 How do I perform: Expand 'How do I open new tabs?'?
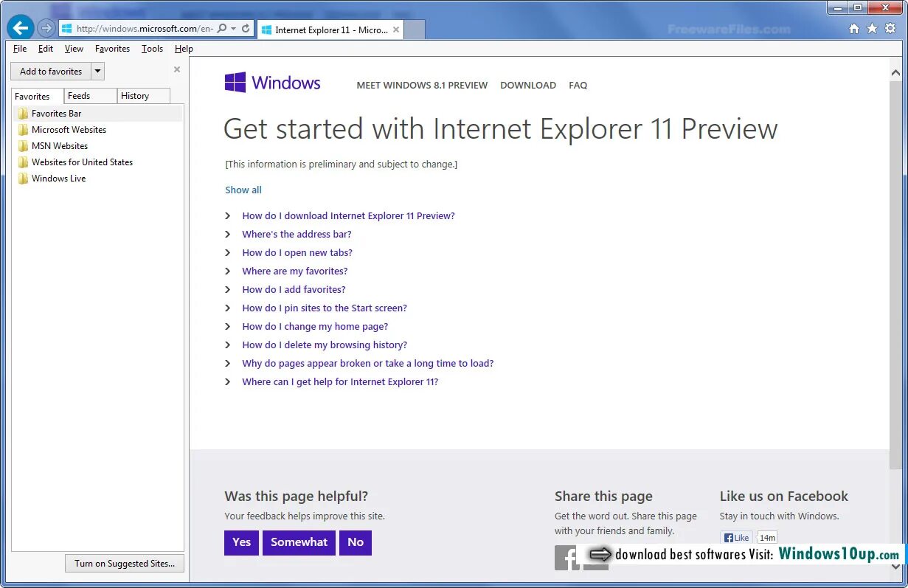coord(297,253)
